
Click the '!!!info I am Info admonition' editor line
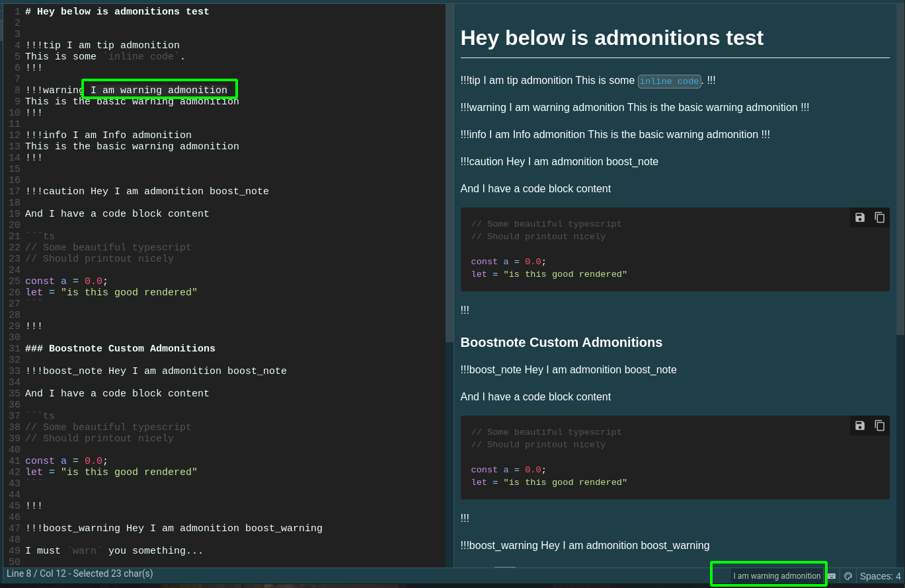click(108, 135)
